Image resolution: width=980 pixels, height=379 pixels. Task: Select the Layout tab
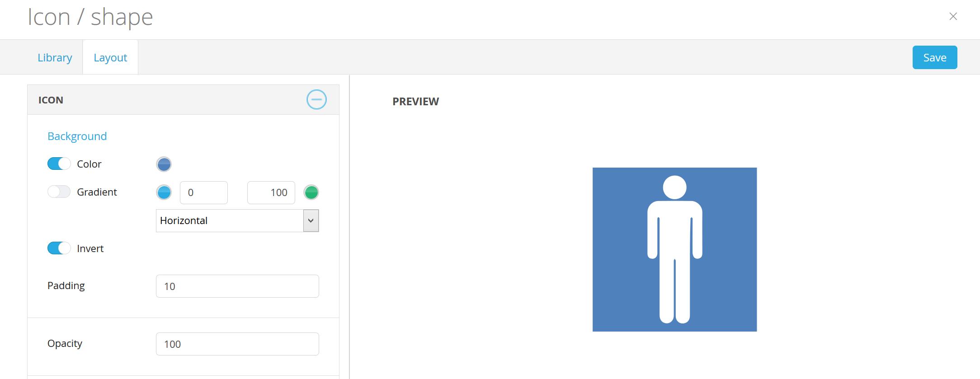[x=110, y=58]
